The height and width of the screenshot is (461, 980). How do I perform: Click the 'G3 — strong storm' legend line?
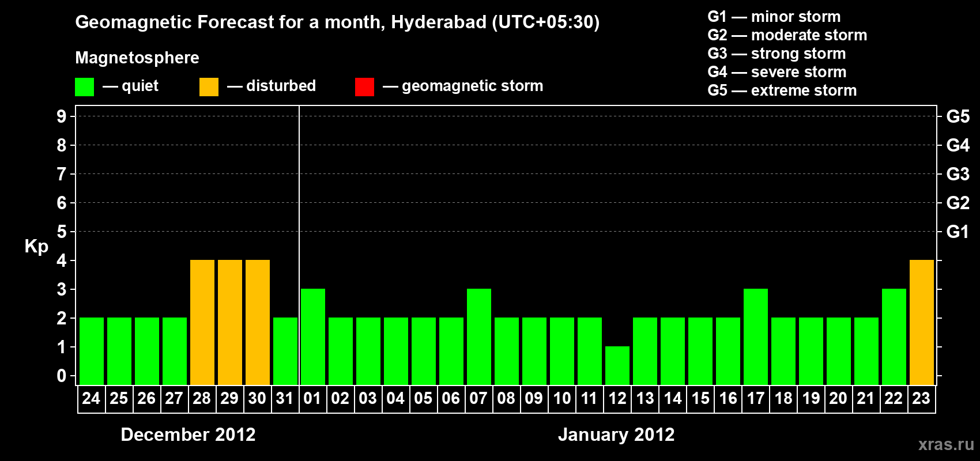pyautogui.click(x=777, y=54)
